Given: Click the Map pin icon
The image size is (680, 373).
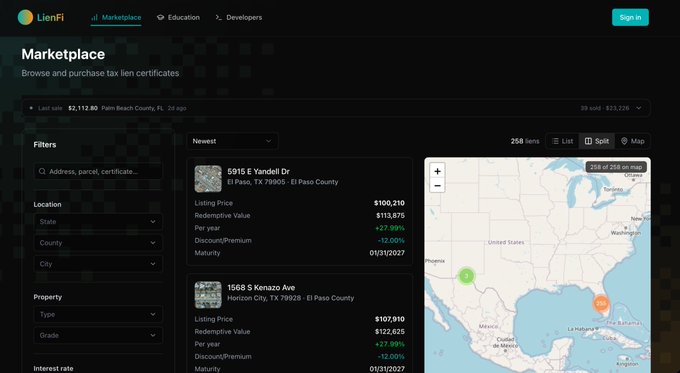Looking at the screenshot, I should pos(624,141).
